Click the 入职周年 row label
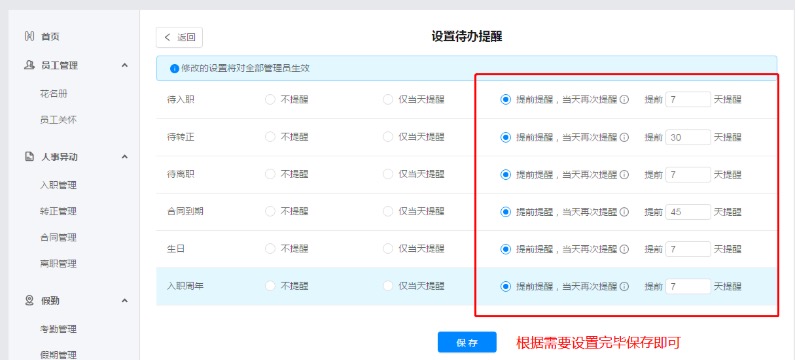797x360 pixels. point(185,286)
